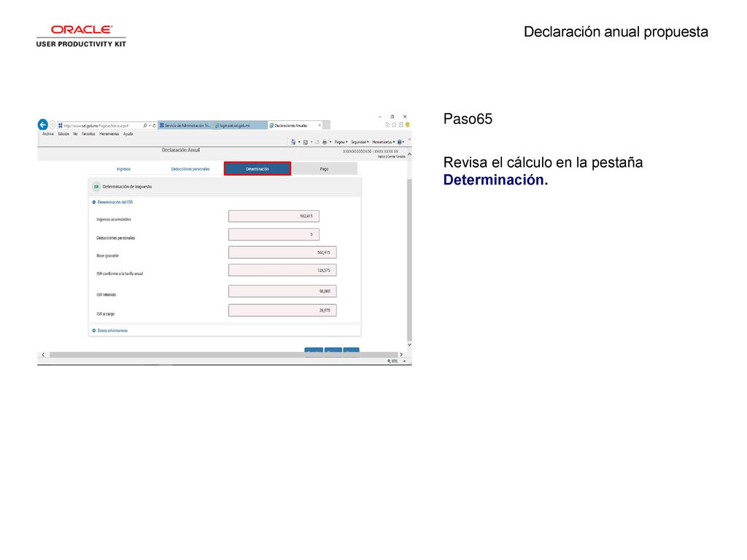Click the browser back arrow button

pyautogui.click(x=43, y=125)
